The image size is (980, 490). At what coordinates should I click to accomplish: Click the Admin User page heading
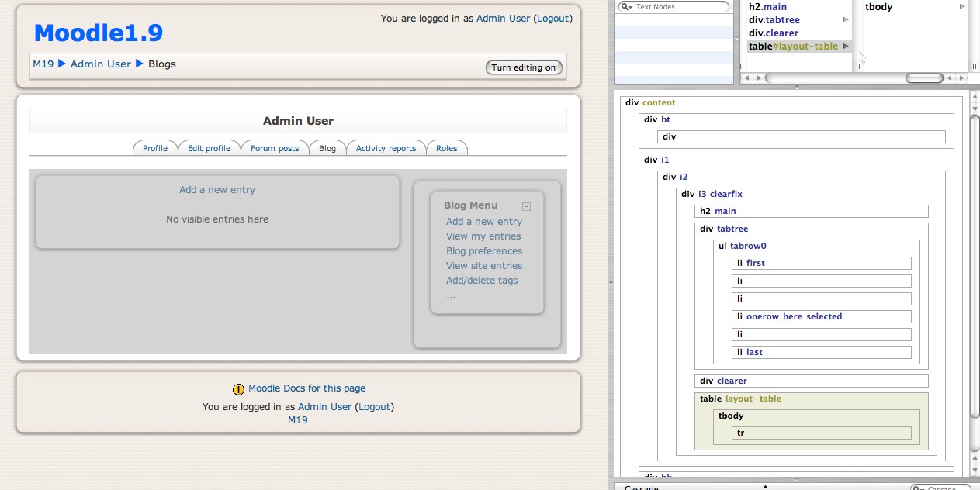pos(298,121)
